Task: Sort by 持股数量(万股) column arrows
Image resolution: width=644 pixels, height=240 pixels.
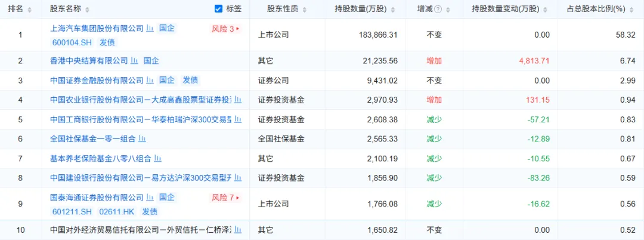Action: 393,10
